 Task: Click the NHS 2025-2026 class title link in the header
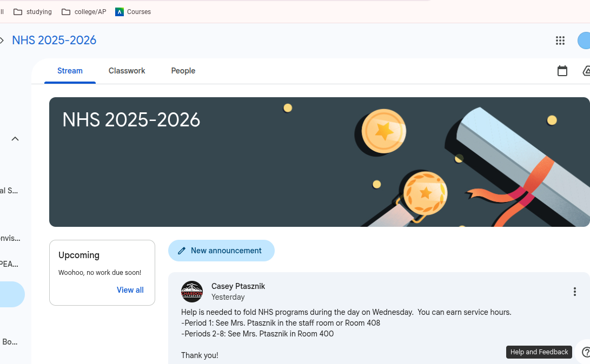tap(54, 40)
